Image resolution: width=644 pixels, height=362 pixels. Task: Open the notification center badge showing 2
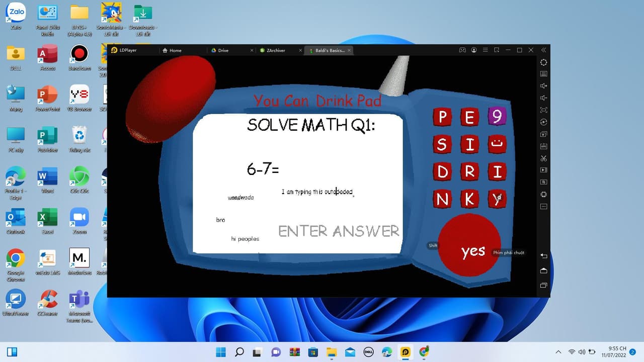pyautogui.click(x=632, y=352)
